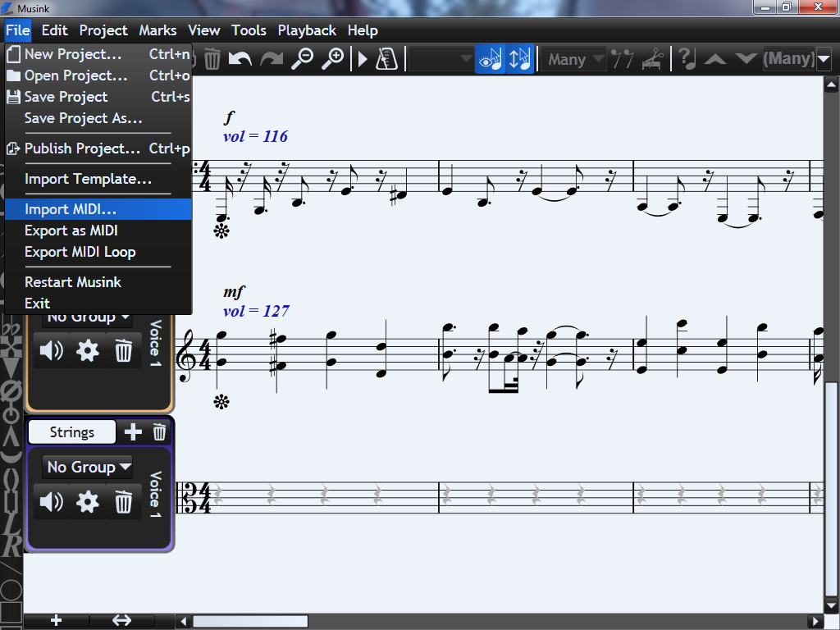Open the Playback menu
The height and width of the screenshot is (630, 840).
(307, 30)
